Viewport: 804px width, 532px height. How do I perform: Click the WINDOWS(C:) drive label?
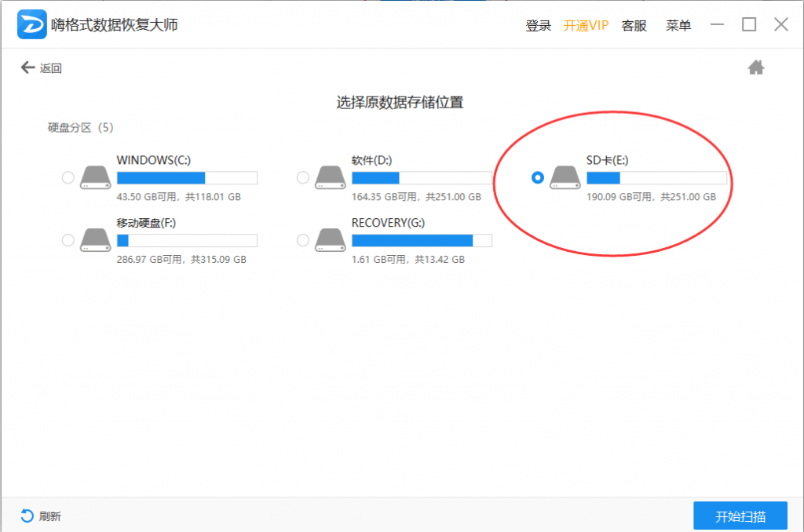pos(153,160)
